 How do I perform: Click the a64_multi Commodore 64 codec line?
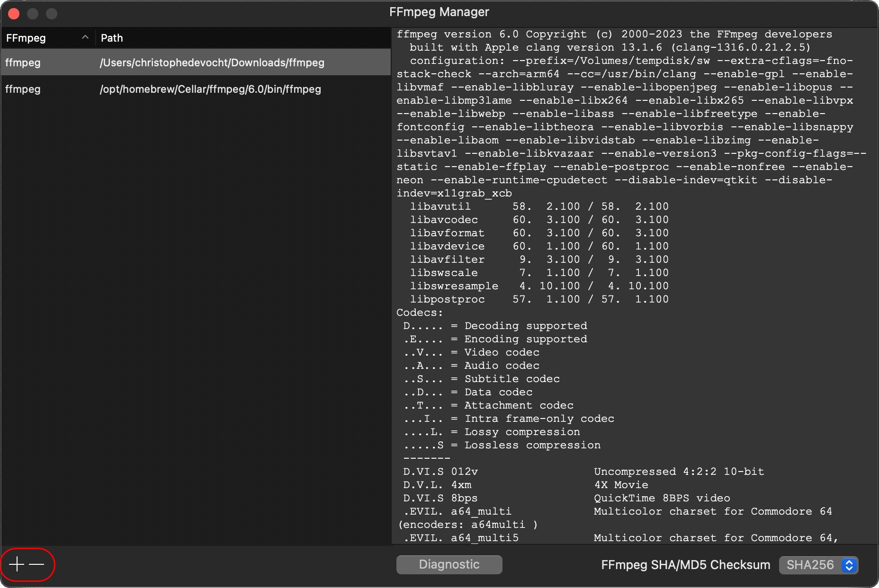pyautogui.click(x=618, y=511)
